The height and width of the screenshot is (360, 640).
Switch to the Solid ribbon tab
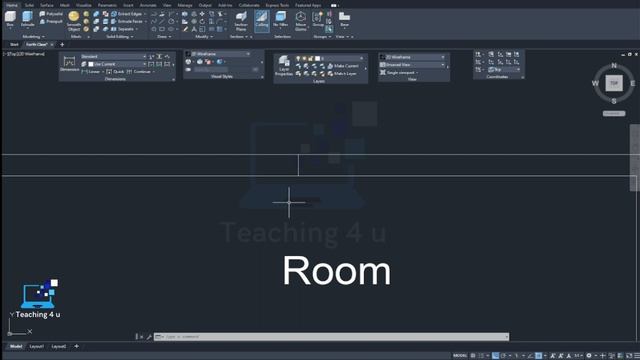(29, 5)
